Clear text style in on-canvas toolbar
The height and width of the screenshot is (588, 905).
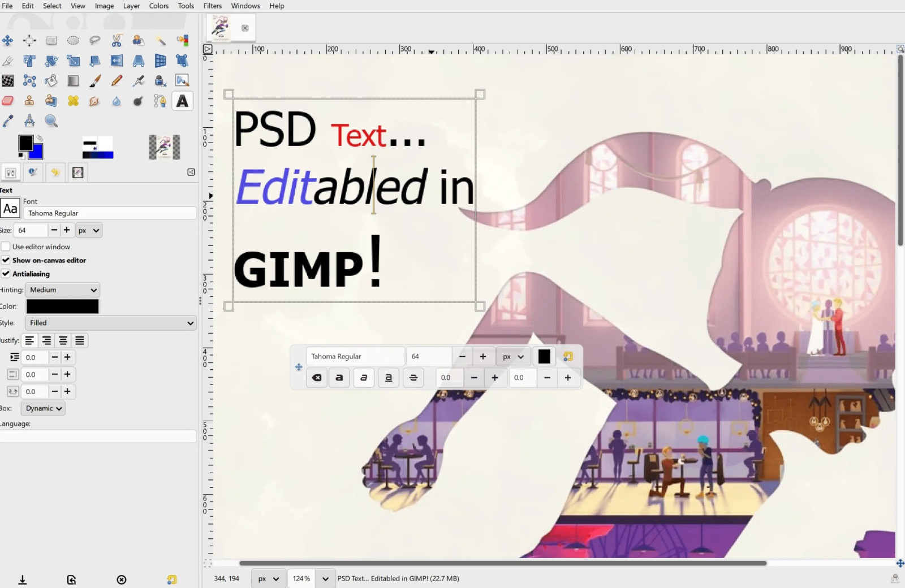tap(317, 378)
